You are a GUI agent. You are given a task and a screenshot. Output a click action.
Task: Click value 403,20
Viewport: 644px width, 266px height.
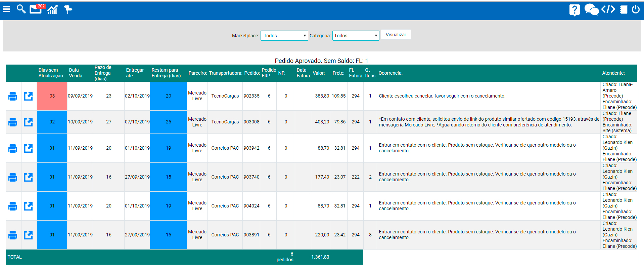click(322, 122)
